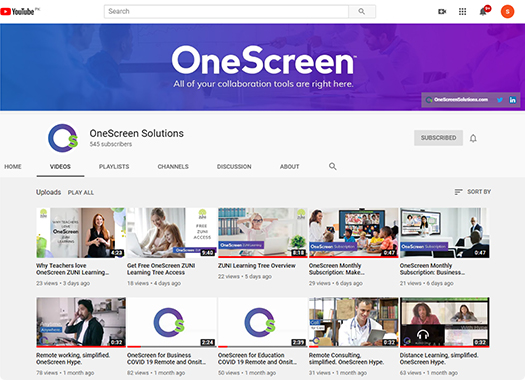Open OneScreen for Education COVID thumbnail
The image size is (525, 380).
262,322
